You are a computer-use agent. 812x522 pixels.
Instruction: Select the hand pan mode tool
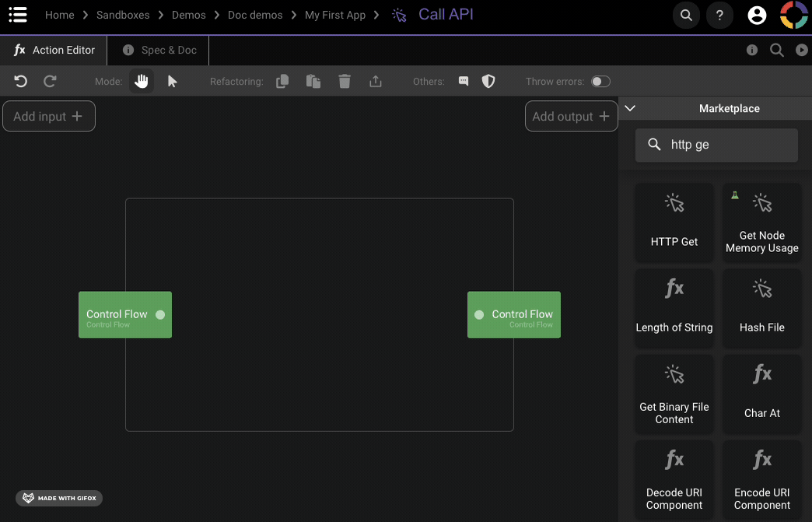142,82
